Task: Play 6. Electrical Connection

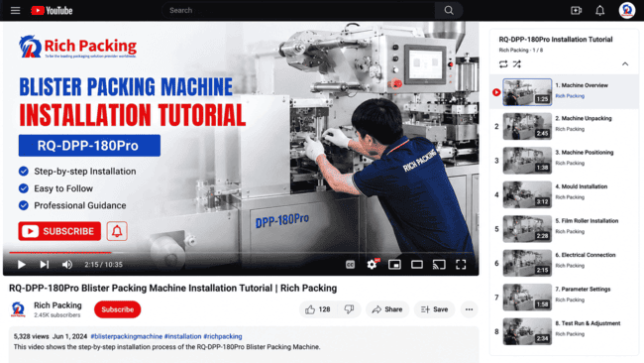Action: click(x=564, y=263)
